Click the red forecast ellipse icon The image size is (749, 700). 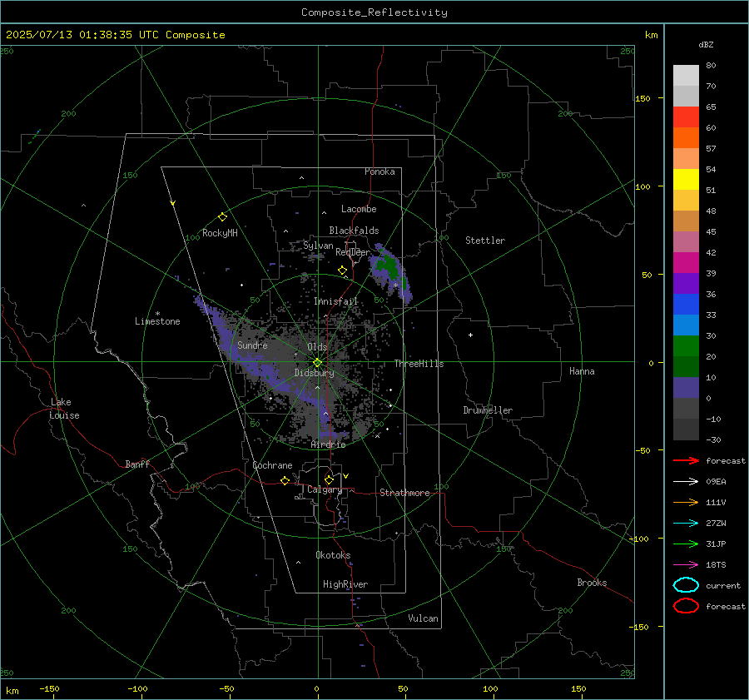(686, 606)
